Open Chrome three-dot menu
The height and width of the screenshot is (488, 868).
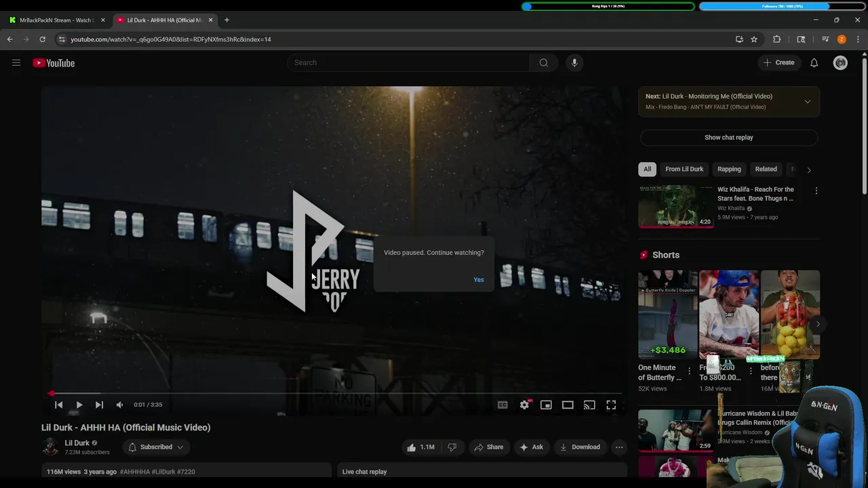(858, 39)
